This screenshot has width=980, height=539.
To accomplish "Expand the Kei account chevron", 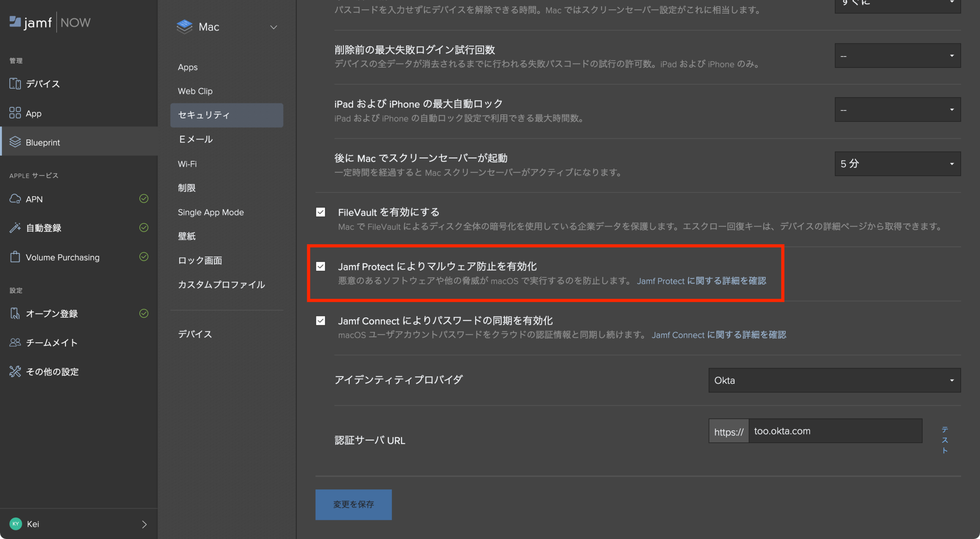I will coord(144,524).
